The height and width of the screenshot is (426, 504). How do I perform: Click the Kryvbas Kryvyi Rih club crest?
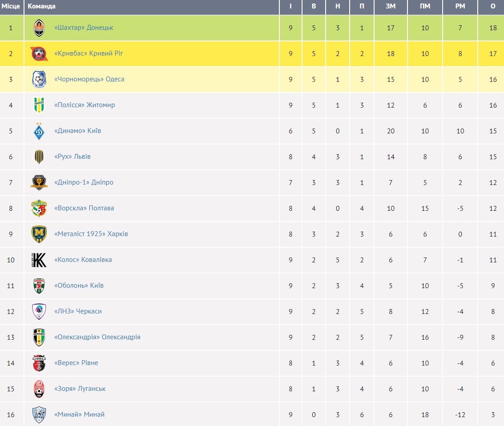pyautogui.click(x=39, y=54)
